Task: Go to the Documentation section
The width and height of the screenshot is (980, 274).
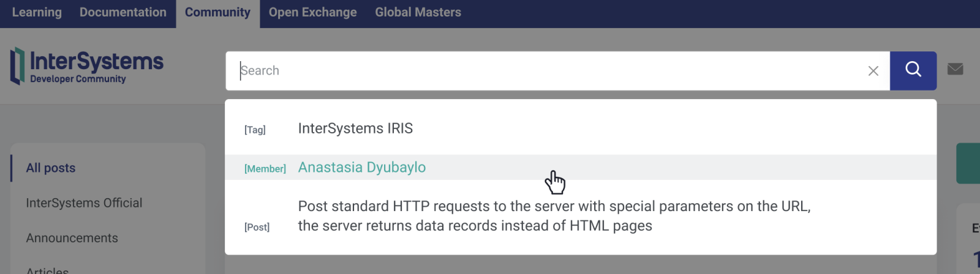Action: click(x=123, y=12)
